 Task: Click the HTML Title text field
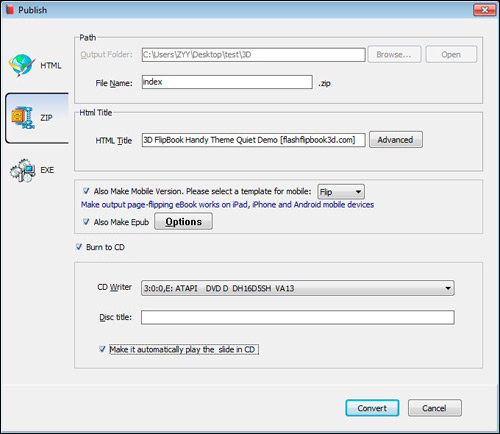[x=253, y=140]
